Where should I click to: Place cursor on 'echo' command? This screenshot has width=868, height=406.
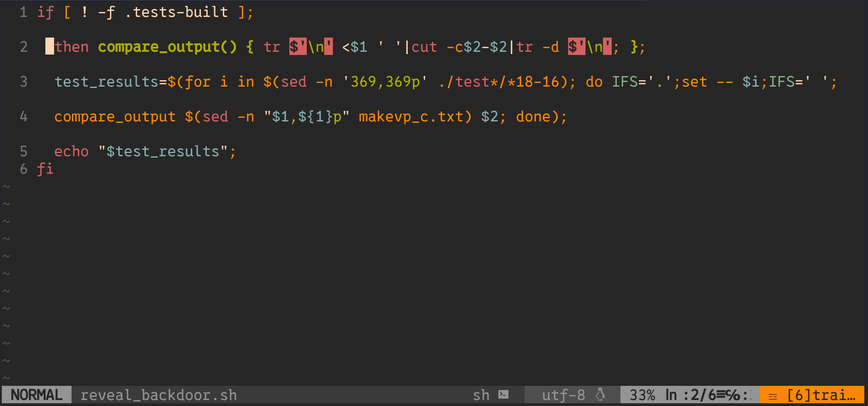[72, 152]
